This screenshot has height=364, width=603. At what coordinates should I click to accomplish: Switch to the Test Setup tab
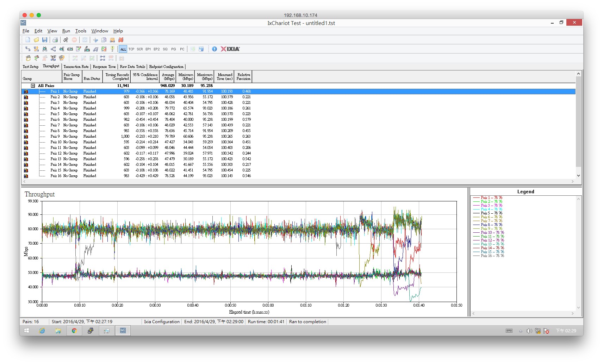pyautogui.click(x=31, y=67)
